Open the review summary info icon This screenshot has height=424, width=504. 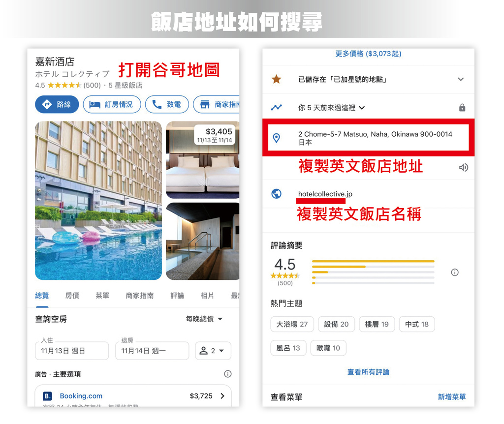click(x=454, y=273)
